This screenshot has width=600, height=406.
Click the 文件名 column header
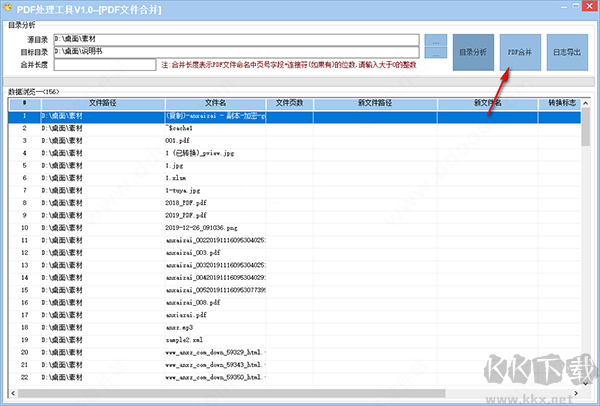tap(215, 102)
